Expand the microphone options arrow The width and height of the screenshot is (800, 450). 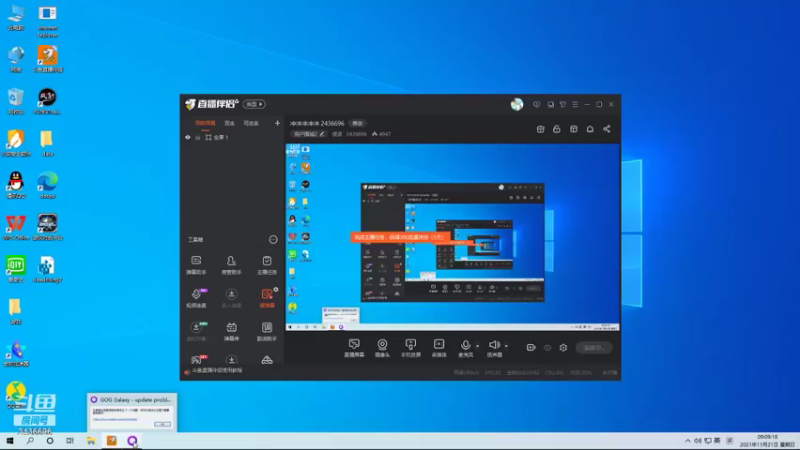[478, 346]
